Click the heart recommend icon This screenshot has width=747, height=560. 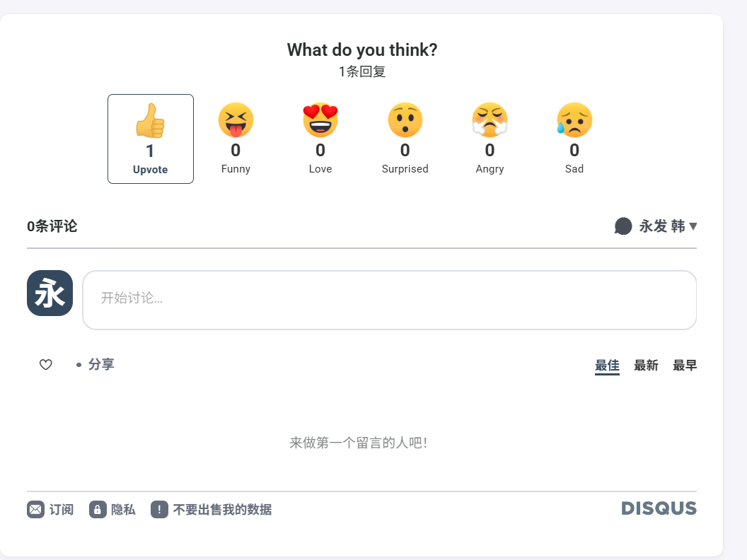tap(46, 365)
